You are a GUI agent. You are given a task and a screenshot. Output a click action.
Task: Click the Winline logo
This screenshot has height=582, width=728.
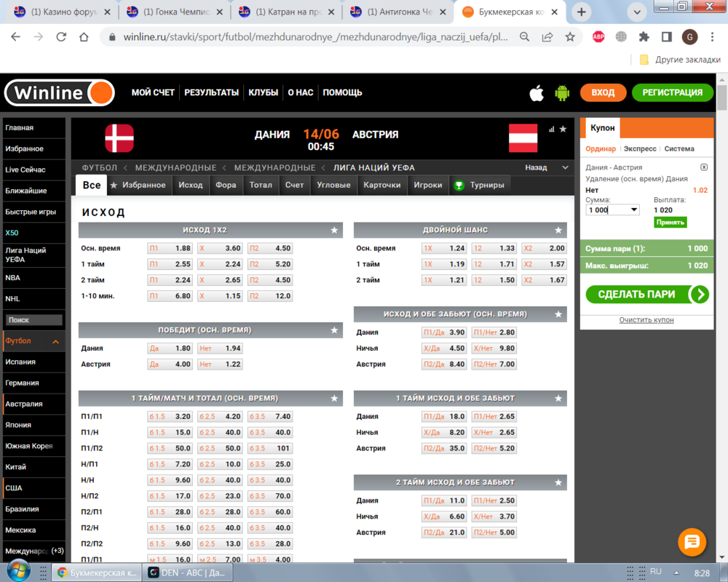(x=60, y=93)
